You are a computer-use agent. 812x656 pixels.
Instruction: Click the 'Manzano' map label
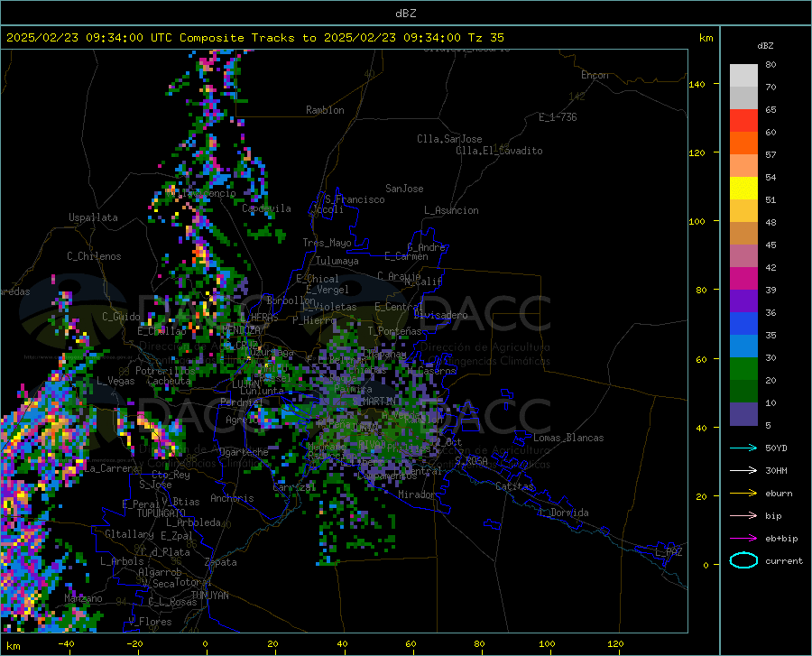pyautogui.click(x=83, y=598)
